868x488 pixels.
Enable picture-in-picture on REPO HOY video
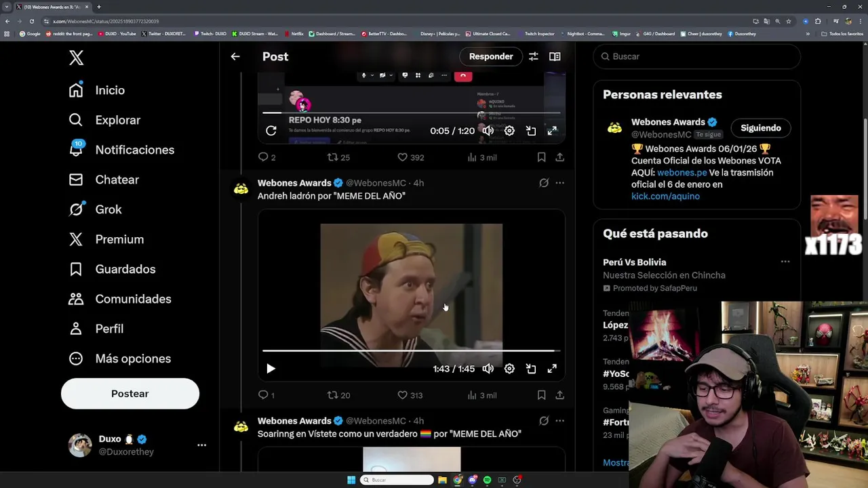(x=531, y=131)
